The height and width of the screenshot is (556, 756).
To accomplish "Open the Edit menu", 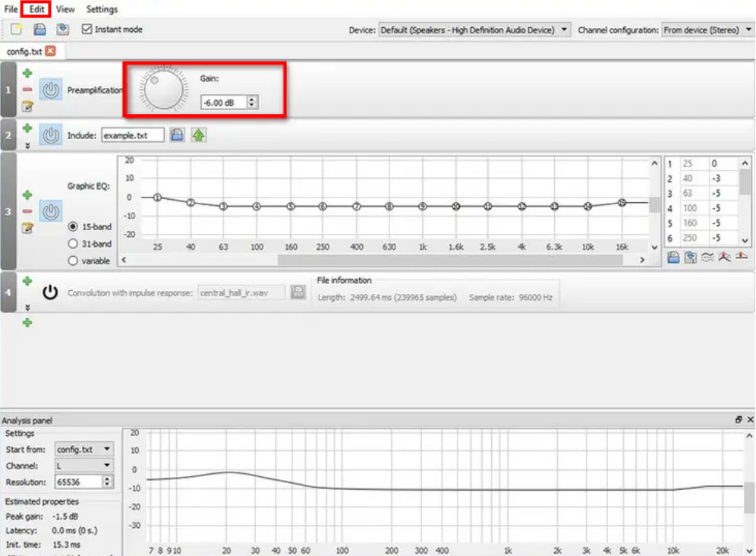I will [36, 9].
